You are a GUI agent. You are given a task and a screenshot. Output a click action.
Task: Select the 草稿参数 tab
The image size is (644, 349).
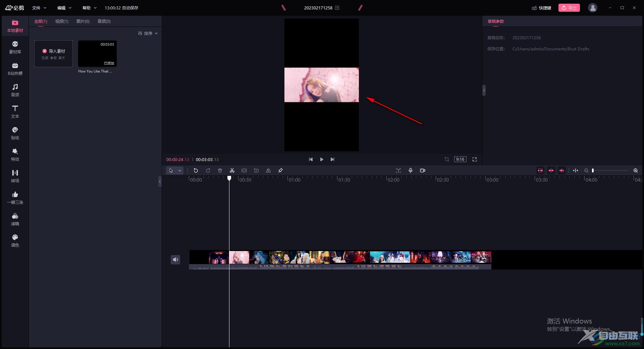(496, 21)
